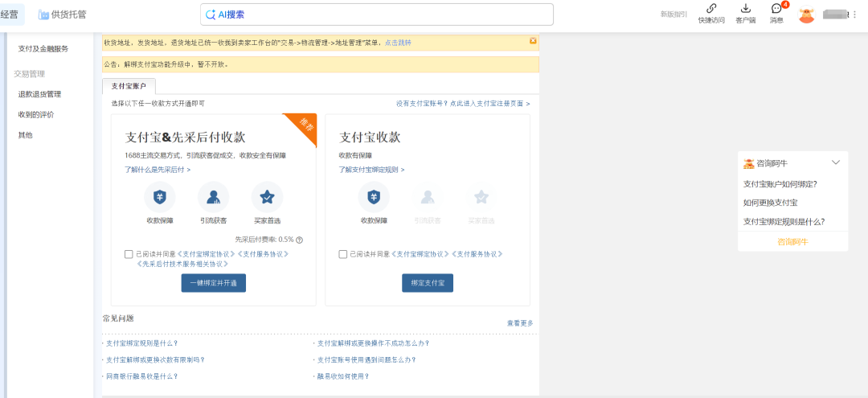Click the 供货托管 folder icon
The height and width of the screenshot is (398, 868).
(x=43, y=15)
